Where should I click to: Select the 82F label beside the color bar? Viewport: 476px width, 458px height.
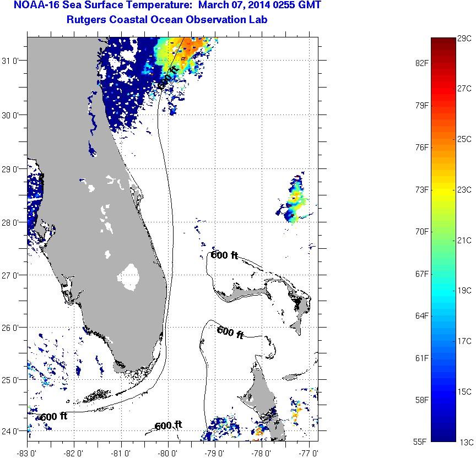tap(421, 63)
